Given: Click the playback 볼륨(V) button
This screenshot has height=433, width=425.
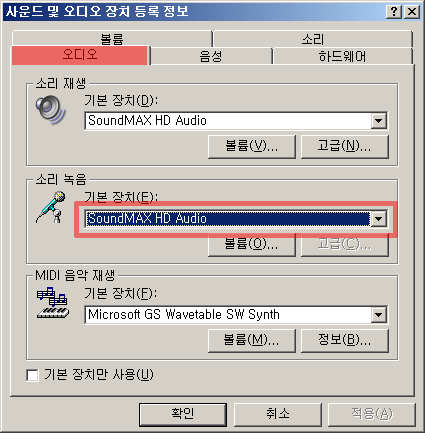Looking at the screenshot, I should pos(252,146).
